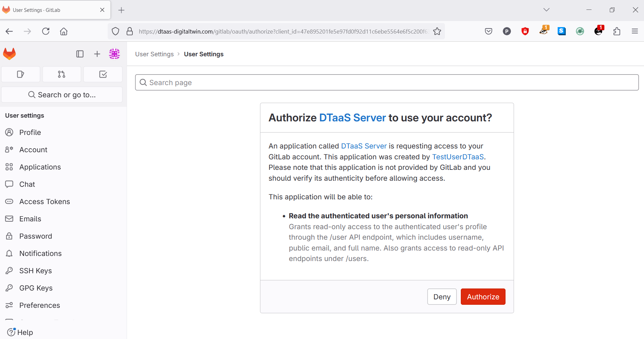View site security padlock info

130,32
